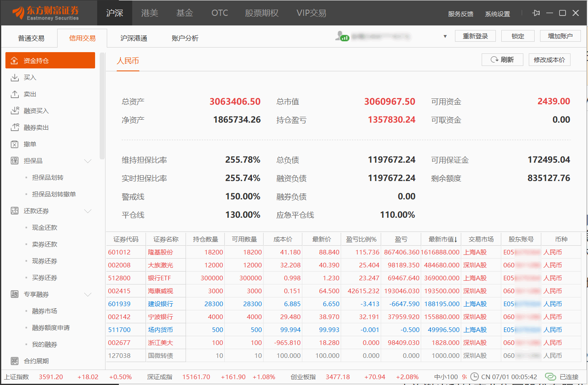The height and width of the screenshot is (385, 588).
Task: Sort by 盈亏比例% column header
Action: coord(361,239)
